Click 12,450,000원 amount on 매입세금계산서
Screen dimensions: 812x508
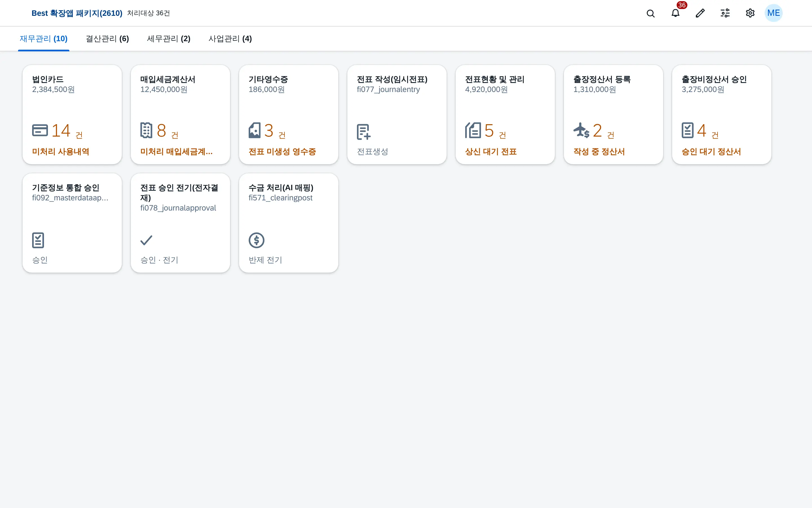[164, 89]
